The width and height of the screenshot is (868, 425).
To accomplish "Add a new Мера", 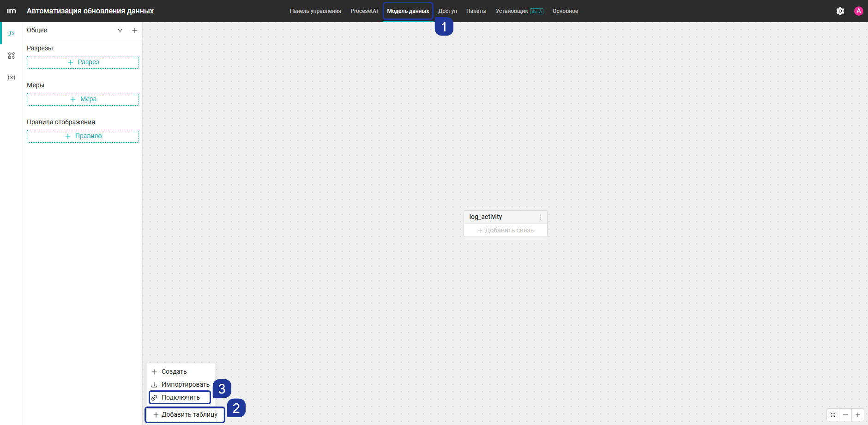I will point(83,99).
